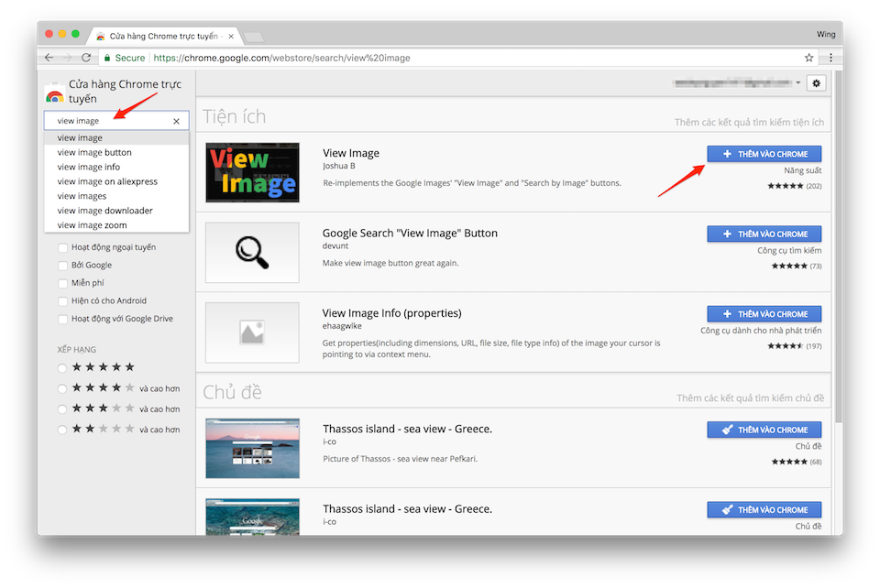Enable the Miễn phí filter checkbox
This screenshot has width=880, height=588.
(x=62, y=282)
